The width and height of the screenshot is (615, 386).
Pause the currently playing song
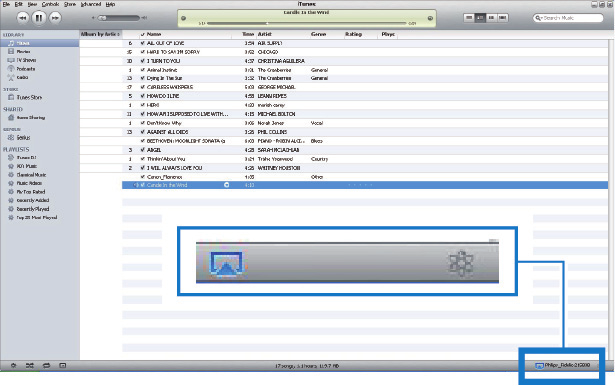(x=39, y=18)
